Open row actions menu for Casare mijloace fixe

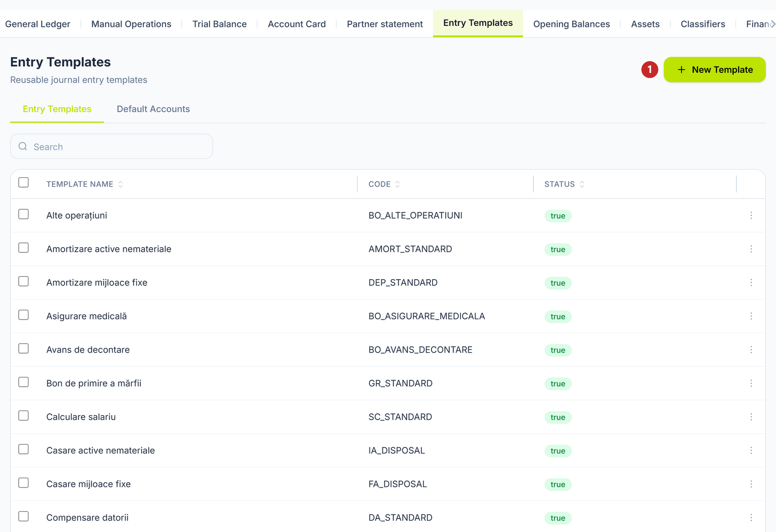click(x=751, y=484)
